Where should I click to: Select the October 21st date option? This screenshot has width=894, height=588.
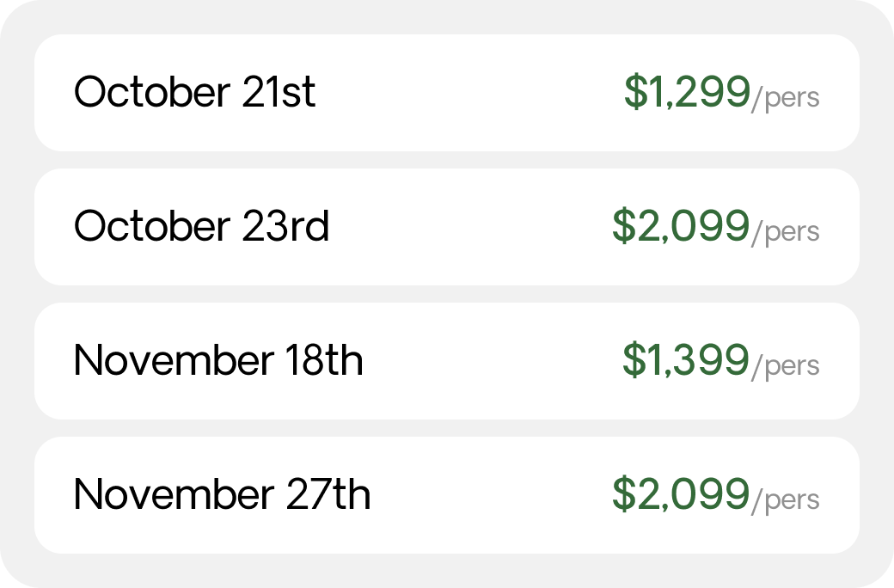(447, 92)
